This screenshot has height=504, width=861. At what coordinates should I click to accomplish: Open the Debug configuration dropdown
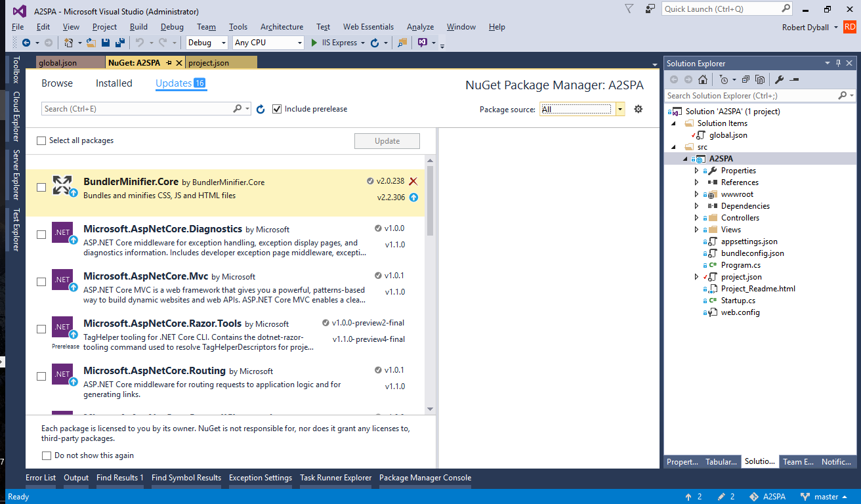(x=207, y=43)
